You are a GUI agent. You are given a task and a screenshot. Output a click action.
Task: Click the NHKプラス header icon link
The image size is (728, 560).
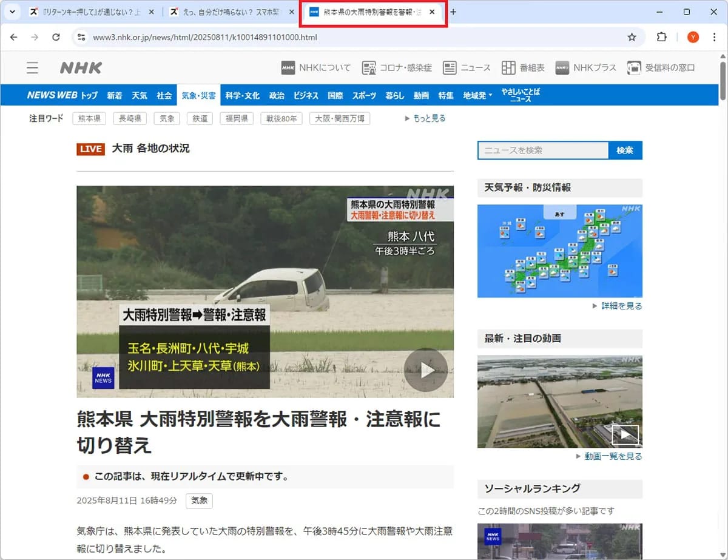coord(585,68)
